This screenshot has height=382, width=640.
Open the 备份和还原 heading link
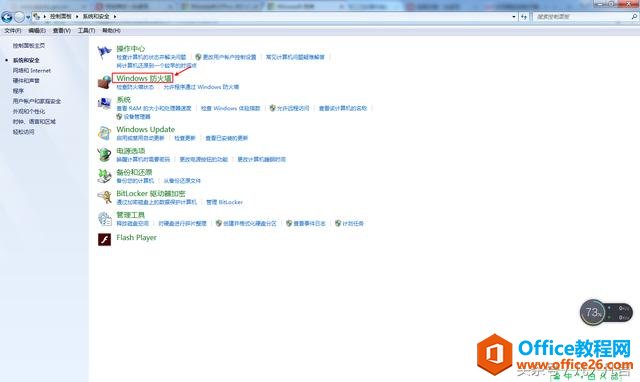134,172
